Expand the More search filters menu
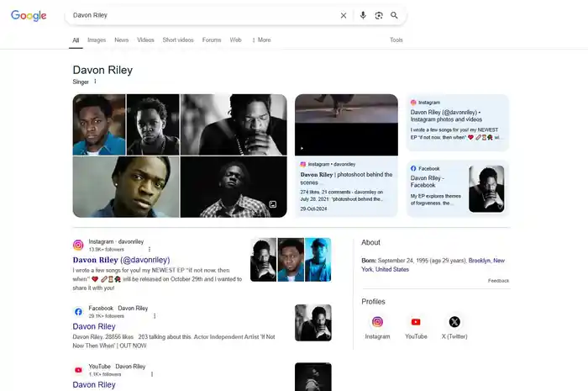588x391 pixels. click(x=261, y=40)
